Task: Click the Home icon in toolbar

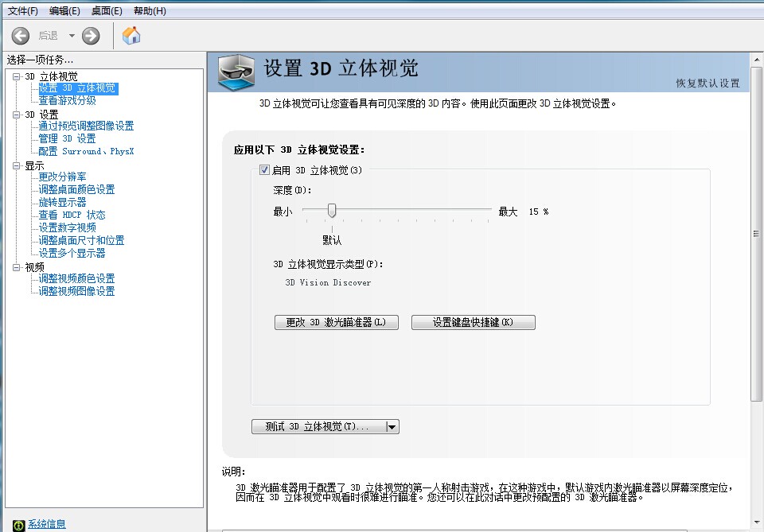Action: pyautogui.click(x=131, y=35)
